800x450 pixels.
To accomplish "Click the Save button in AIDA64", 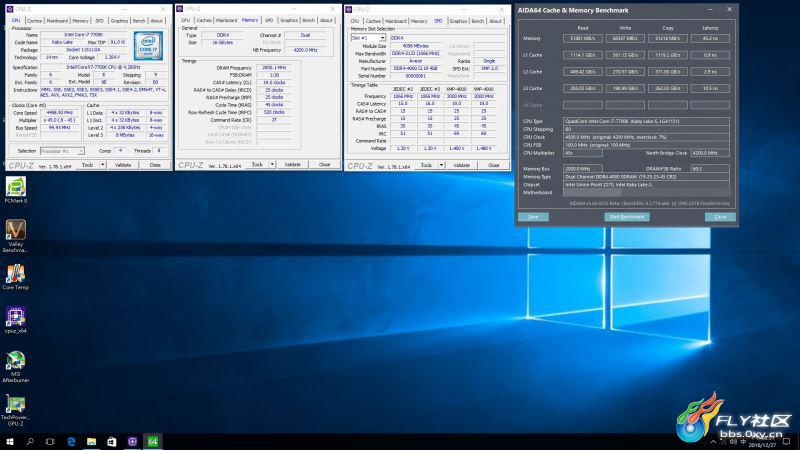I will [x=533, y=217].
